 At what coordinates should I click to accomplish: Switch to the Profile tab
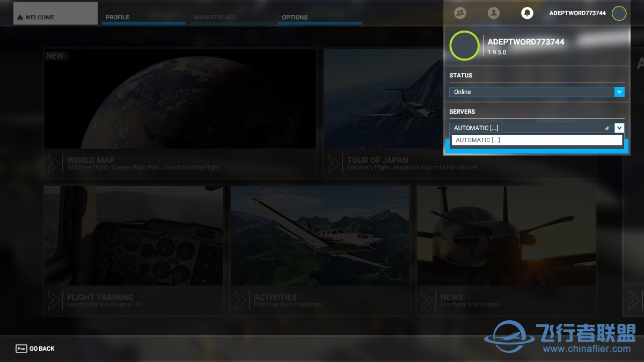coord(143,17)
